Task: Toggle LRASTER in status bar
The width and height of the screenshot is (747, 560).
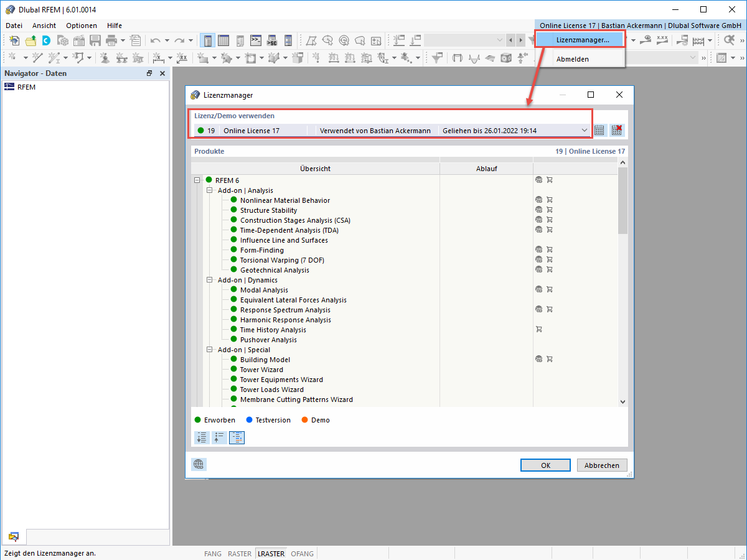Action: pos(271,553)
